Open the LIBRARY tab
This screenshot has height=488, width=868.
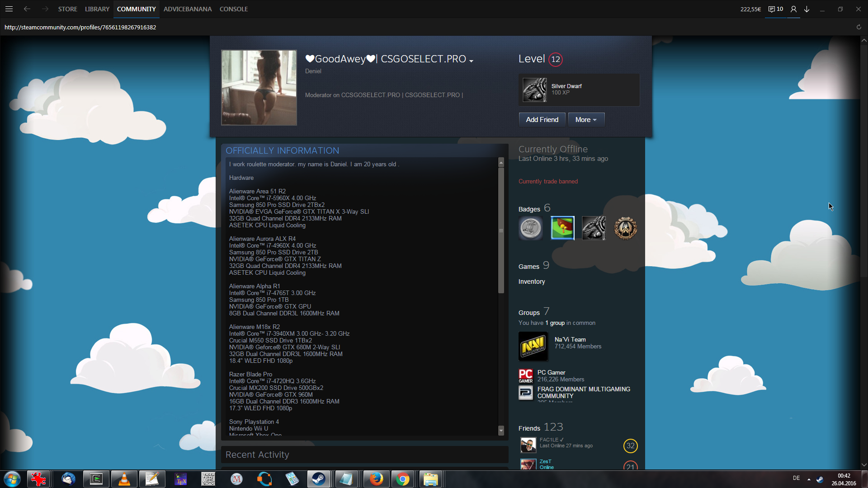tap(97, 9)
